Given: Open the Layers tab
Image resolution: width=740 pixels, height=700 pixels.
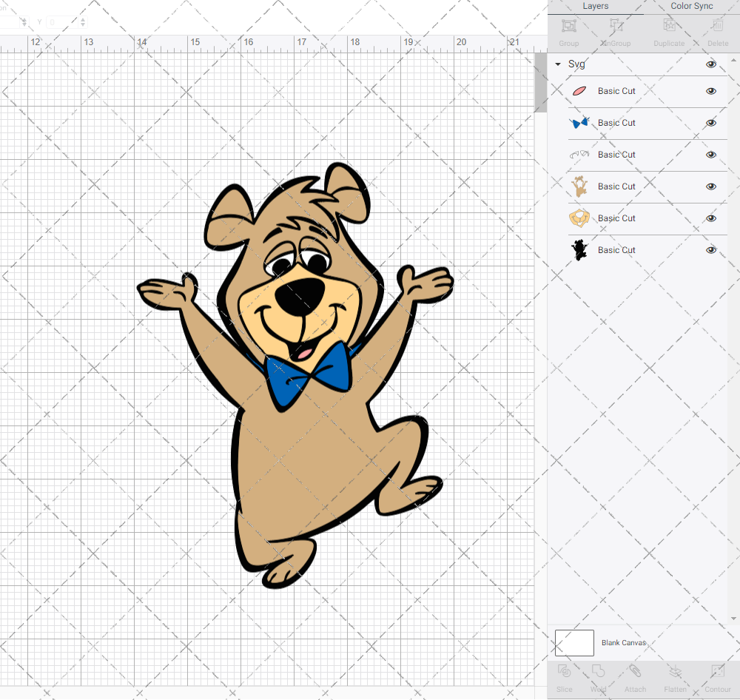Looking at the screenshot, I should 595,7.
